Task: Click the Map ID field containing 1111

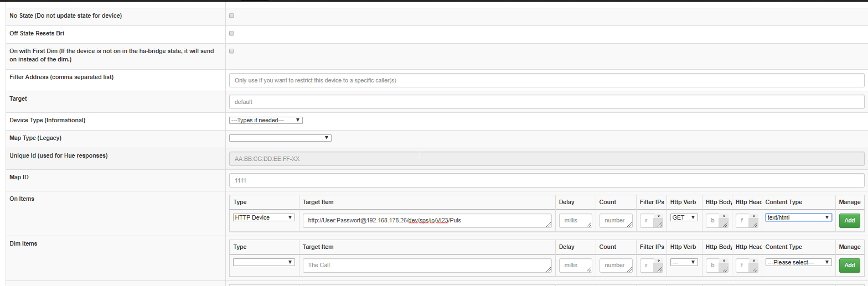Action: coord(546,180)
